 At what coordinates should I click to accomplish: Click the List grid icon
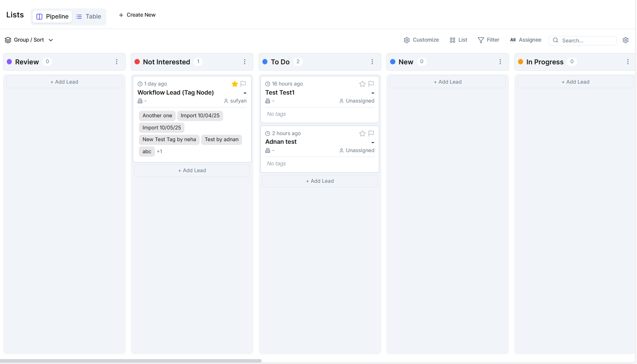click(x=452, y=40)
